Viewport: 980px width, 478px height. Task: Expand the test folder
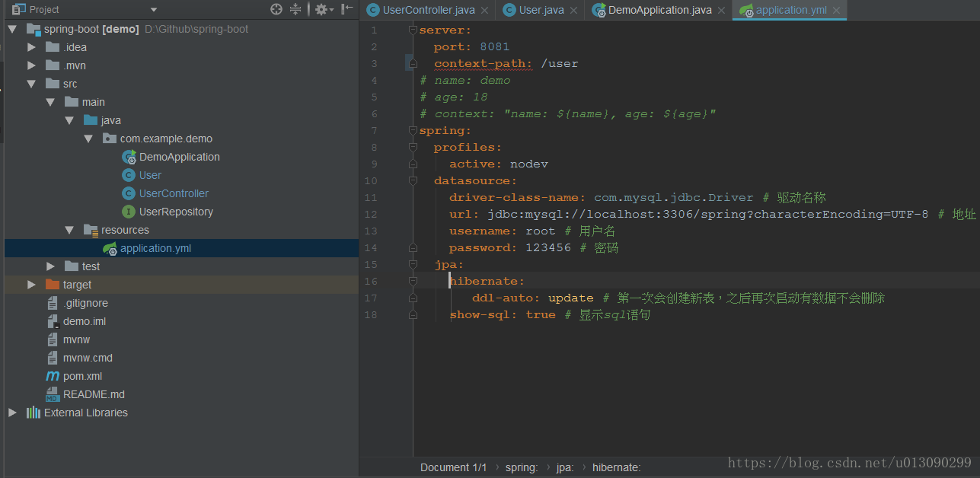50,266
